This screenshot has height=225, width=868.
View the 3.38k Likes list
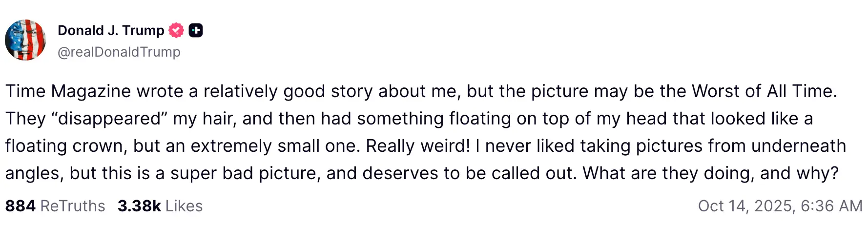pos(160,206)
